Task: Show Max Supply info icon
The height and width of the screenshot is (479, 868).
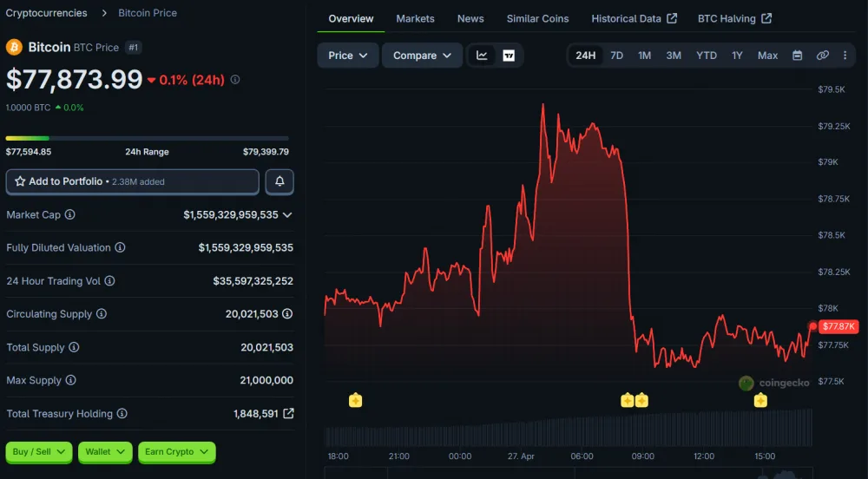Action: pyautogui.click(x=71, y=380)
